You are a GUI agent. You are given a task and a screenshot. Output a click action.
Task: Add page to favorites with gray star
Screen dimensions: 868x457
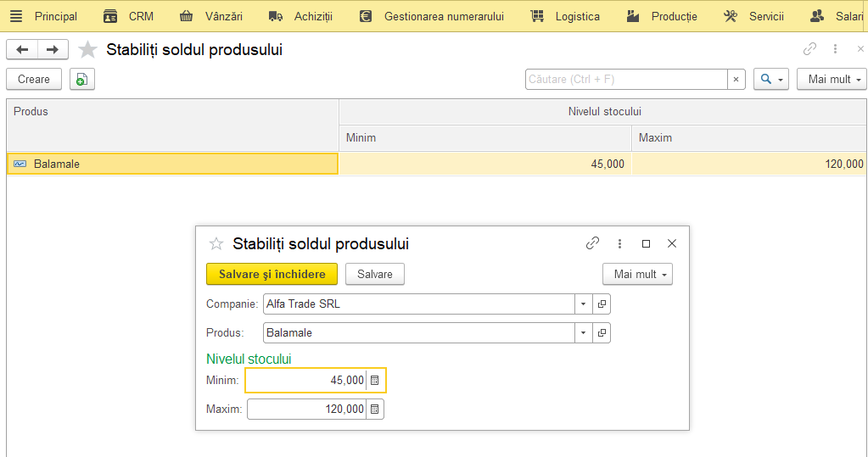click(x=87, y=50)
